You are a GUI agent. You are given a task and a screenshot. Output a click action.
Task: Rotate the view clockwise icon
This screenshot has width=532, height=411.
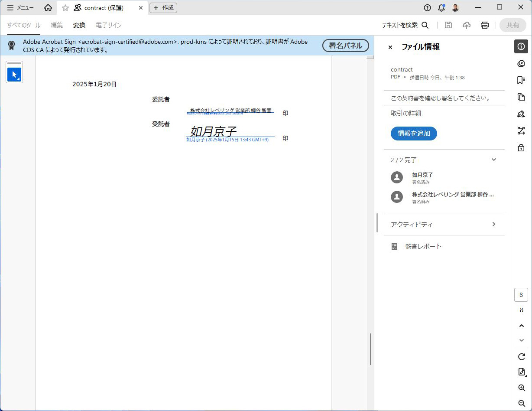click(522, 357)
